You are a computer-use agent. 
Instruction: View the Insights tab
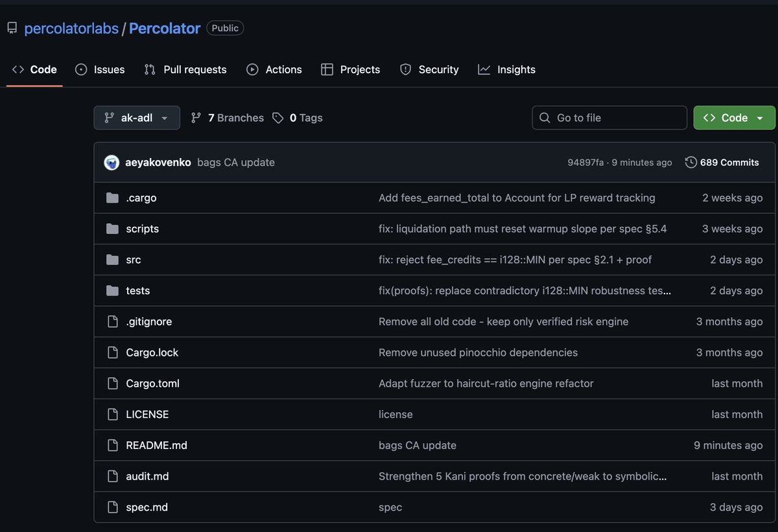pos(507,69)
